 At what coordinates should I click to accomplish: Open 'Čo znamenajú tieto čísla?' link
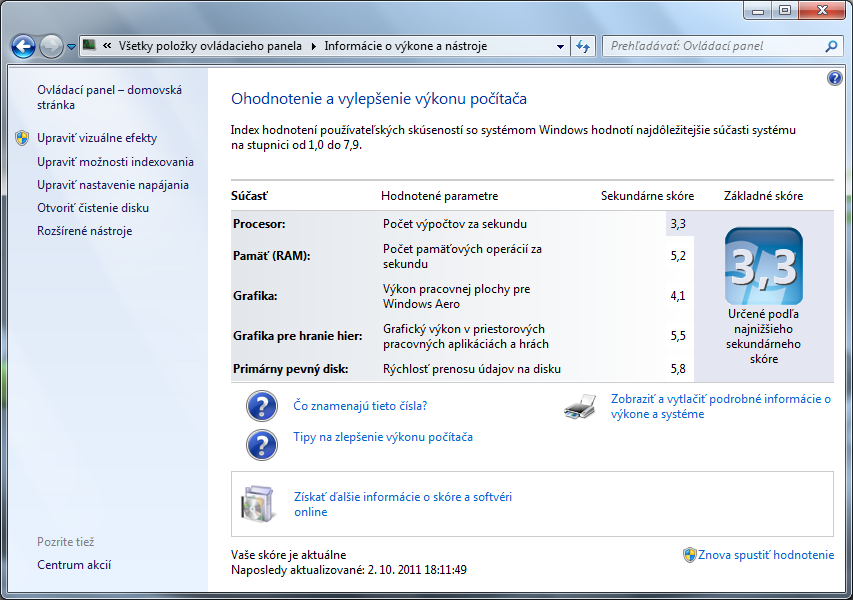[x=360, y=406]
